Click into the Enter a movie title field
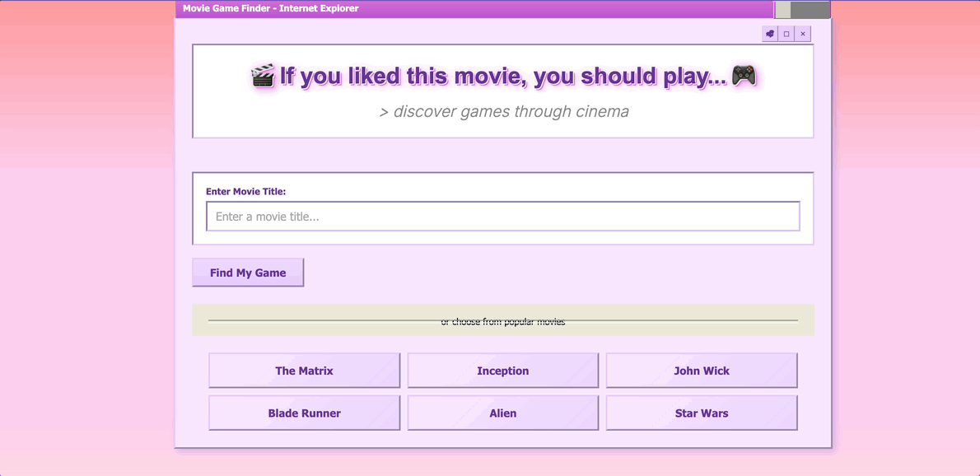This screenshot has width=980, height=476. pos(502,217)
